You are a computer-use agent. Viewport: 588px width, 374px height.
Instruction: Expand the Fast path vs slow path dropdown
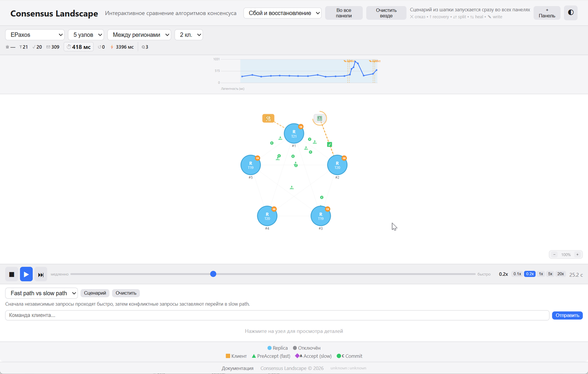(42, 293)
